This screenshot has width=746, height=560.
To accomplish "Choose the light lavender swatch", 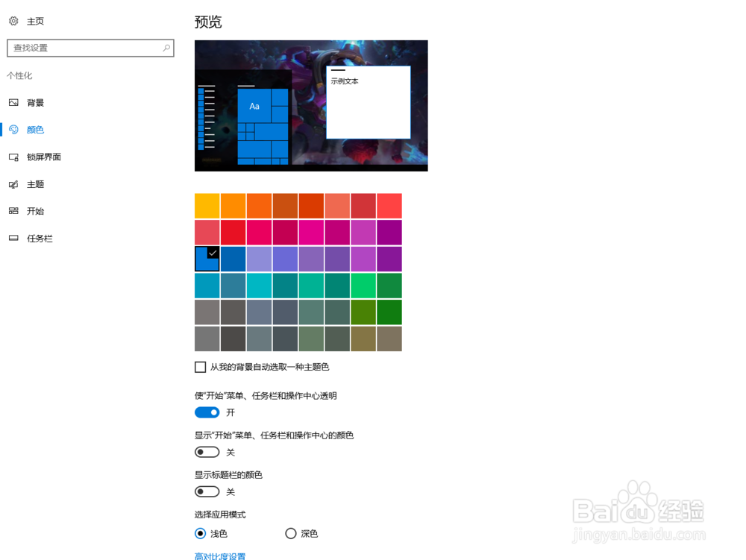I will [260, 259].
